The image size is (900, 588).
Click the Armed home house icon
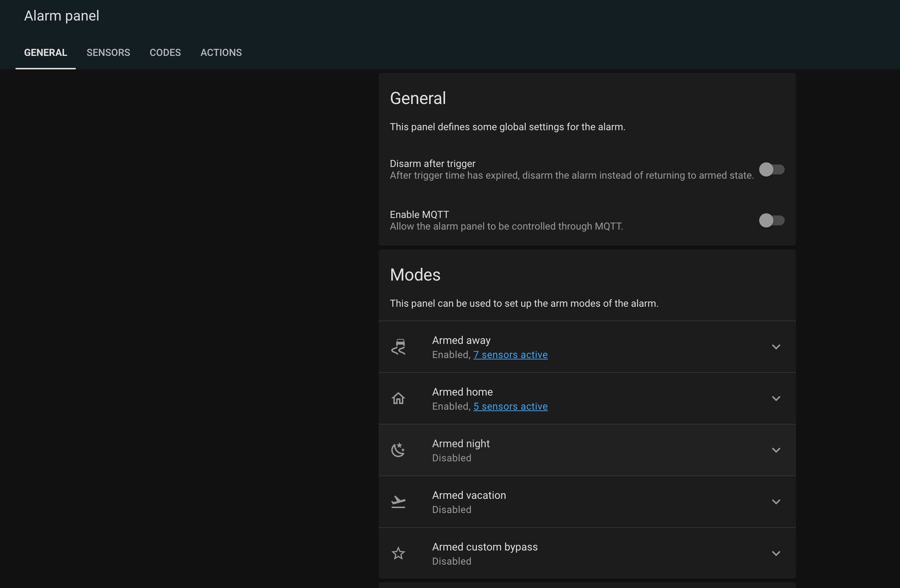coord(398,398)
